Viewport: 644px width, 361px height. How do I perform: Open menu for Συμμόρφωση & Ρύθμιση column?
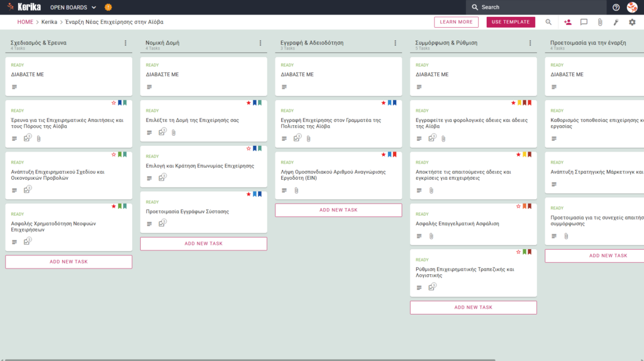530,43
